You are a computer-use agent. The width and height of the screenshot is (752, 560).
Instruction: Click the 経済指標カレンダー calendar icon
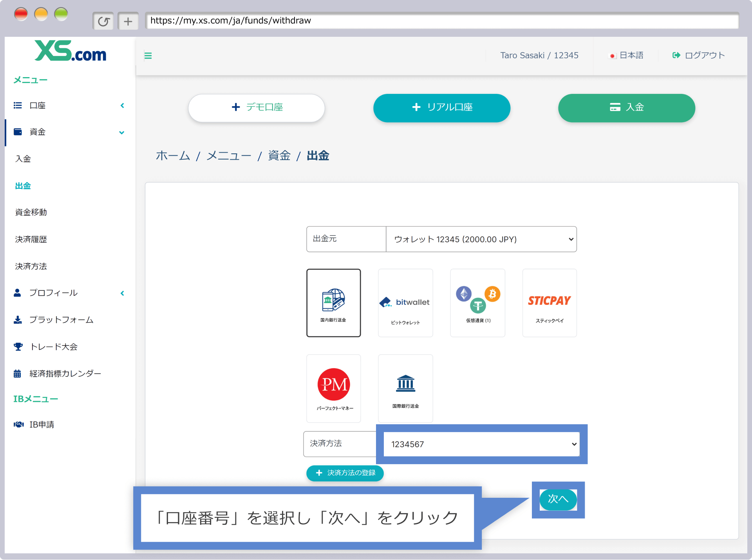coord(17,374)
